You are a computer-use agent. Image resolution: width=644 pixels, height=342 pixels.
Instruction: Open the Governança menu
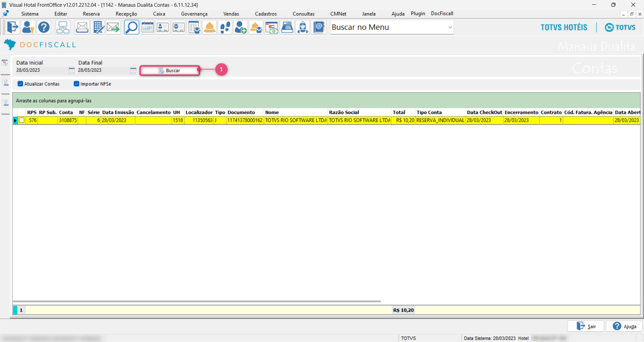(x=194, y=14)
